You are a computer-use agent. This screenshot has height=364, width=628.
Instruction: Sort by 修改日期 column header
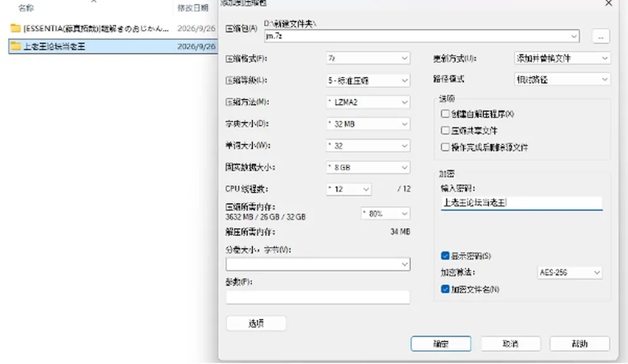(x=193, y=8)
